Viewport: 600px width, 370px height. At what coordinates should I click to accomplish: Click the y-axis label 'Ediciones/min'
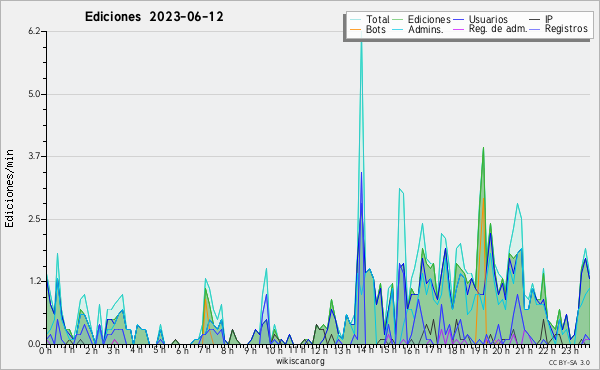[x=9, y=188]
